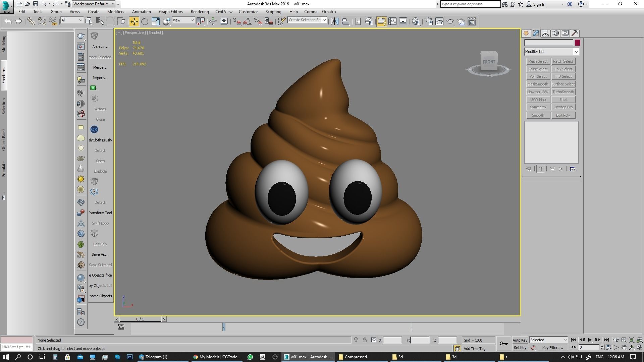The height and width of the screenshot is (362, 644).
Task: Click the object color swatch
Action: (x=577, y=43)
